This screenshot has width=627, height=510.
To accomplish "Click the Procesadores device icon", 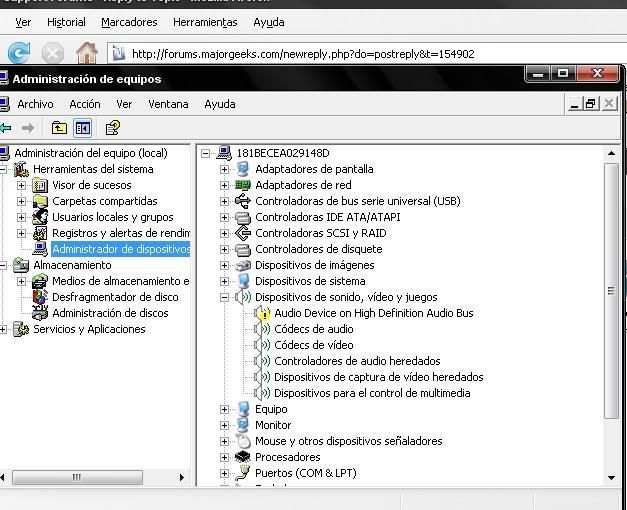I will pos(243,457).
